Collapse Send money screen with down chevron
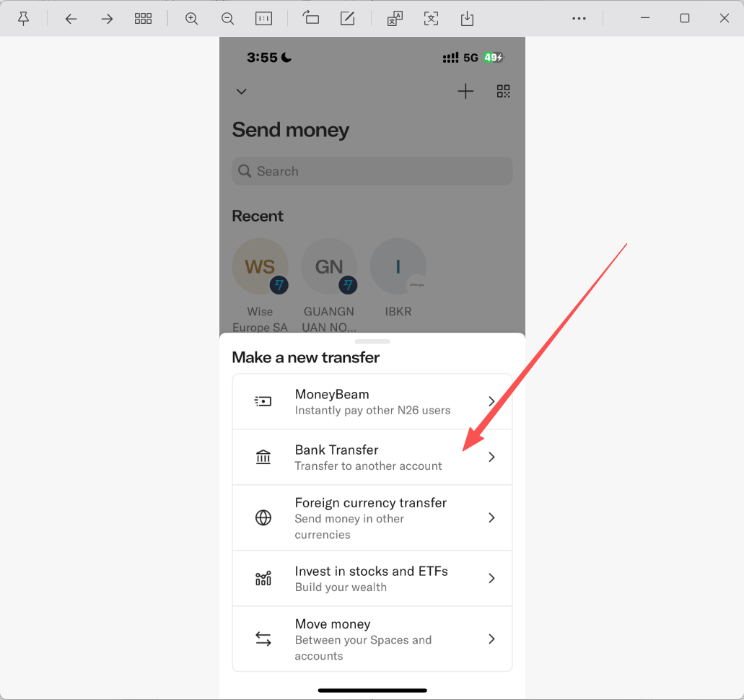This screenshot has height=700, width=744. point(242,91)
